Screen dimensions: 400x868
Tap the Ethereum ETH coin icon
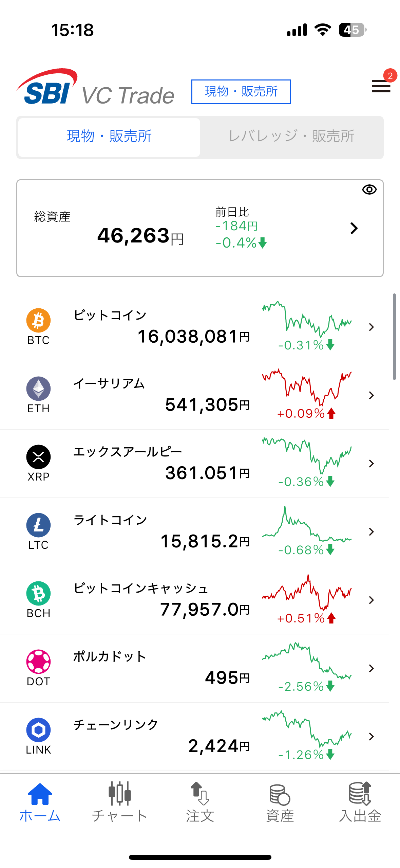pyautogui.click(x=38, y=388)
